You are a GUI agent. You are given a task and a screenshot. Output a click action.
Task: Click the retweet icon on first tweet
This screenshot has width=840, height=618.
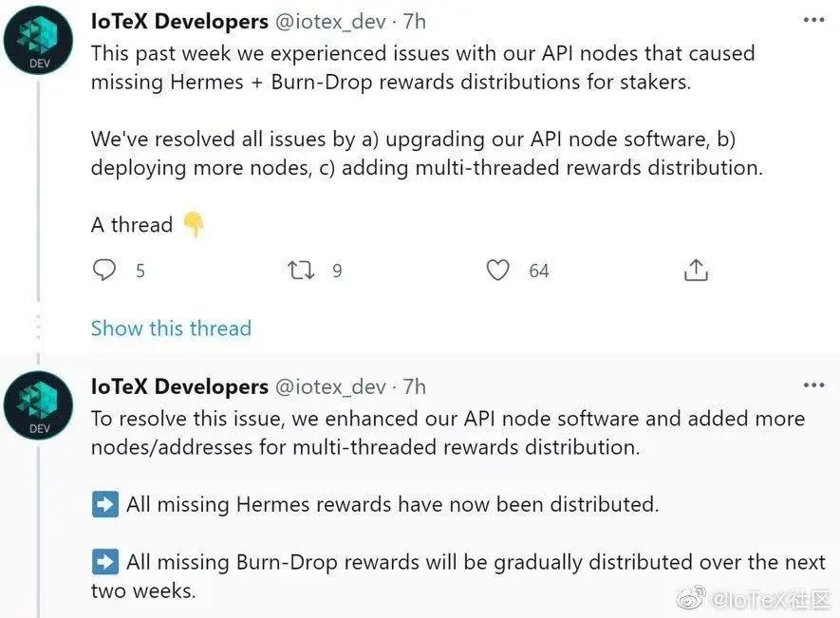click(301, 271)
